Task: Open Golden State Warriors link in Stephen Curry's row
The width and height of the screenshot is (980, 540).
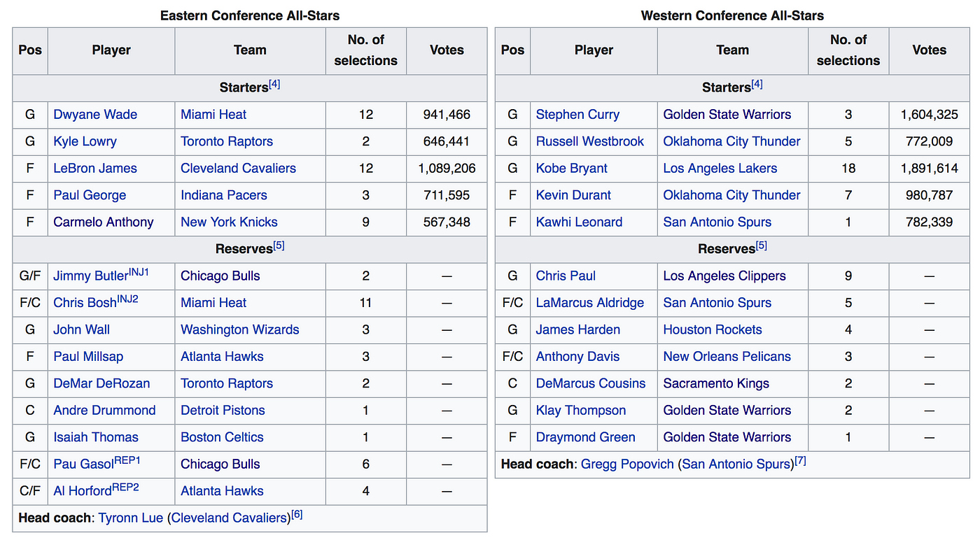Action: (727, 115)
